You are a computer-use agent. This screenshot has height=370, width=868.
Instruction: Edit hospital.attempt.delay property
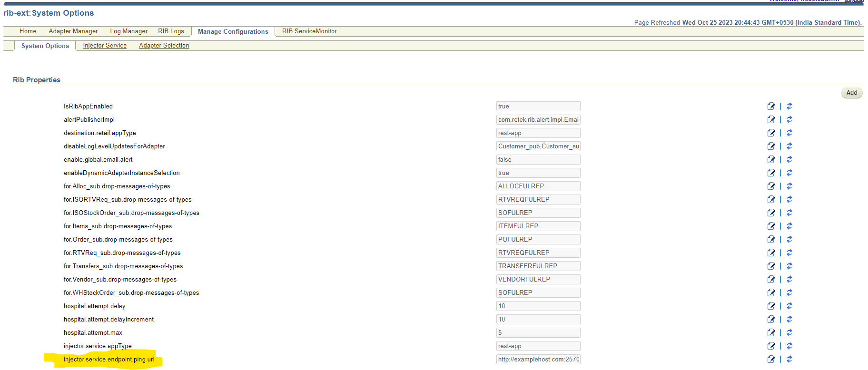[771, 306]
